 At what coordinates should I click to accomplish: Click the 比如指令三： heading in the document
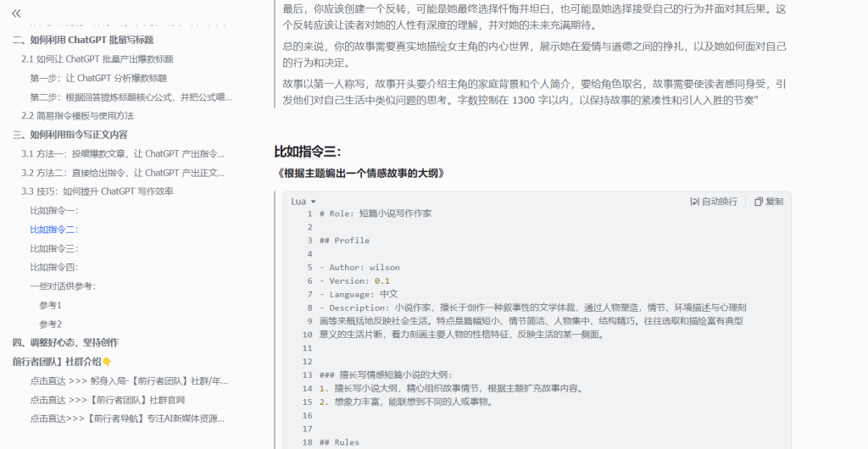pos(307,152)
